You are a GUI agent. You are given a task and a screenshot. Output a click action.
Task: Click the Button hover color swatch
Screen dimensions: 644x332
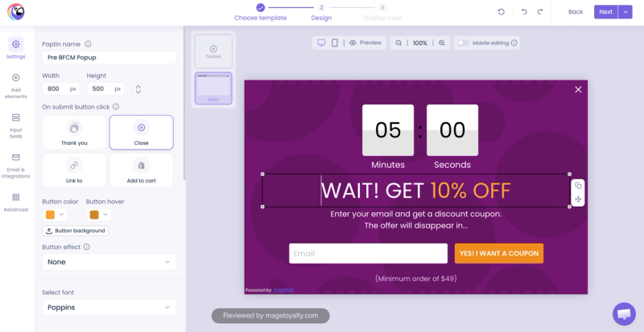[94, 215]
